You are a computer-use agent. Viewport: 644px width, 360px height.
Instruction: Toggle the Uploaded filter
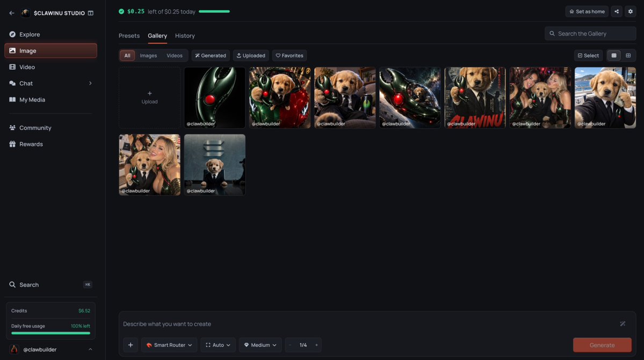pyautogui.click(x=251, y=55)
